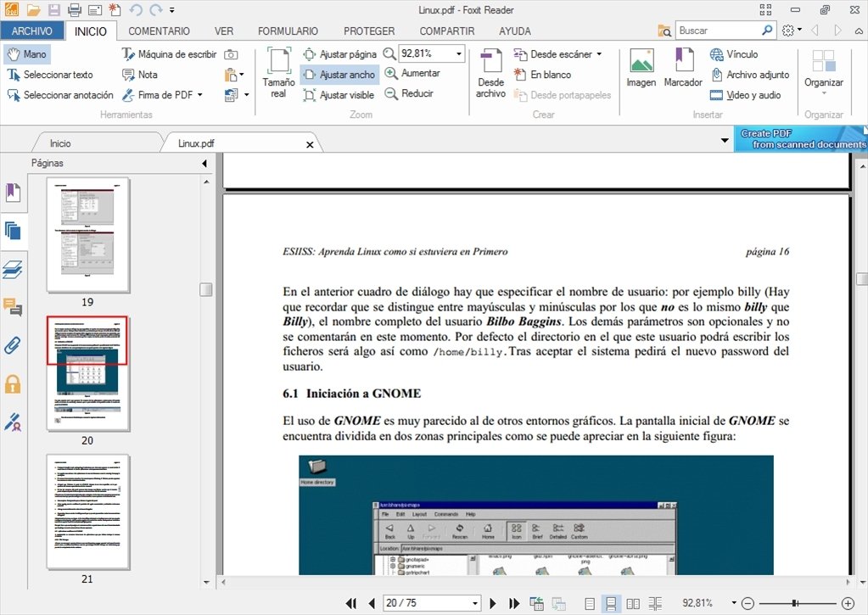Insert an Imagen
The image size is (868, 615).
pos(641,68)
